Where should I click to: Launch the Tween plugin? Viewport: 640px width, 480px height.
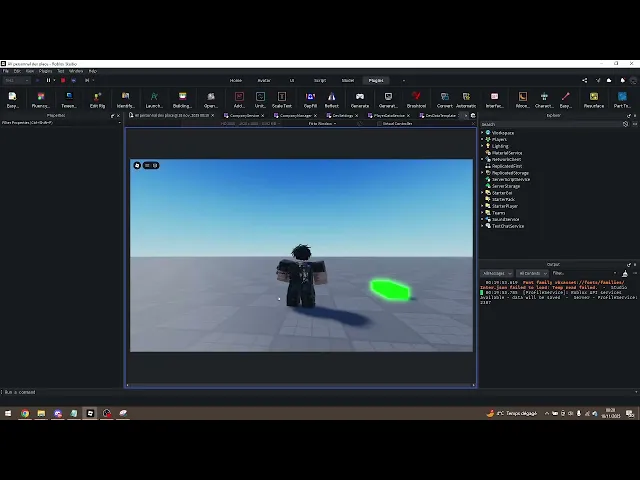coord(69,100)
